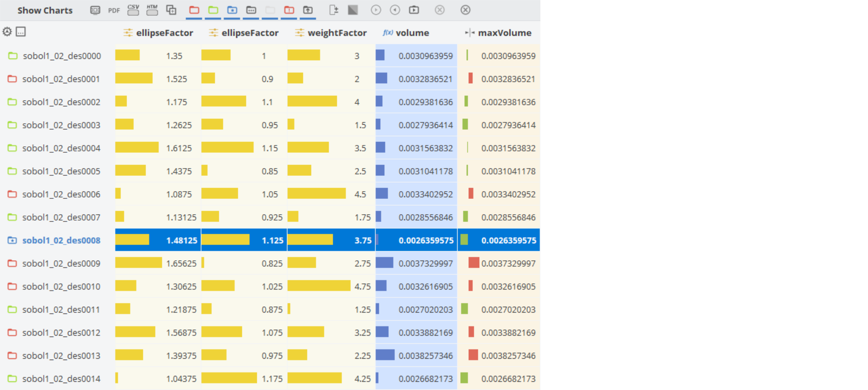
Task: Click the red folder icon of sobol1_02_des0012
Action: pos(12,333)
